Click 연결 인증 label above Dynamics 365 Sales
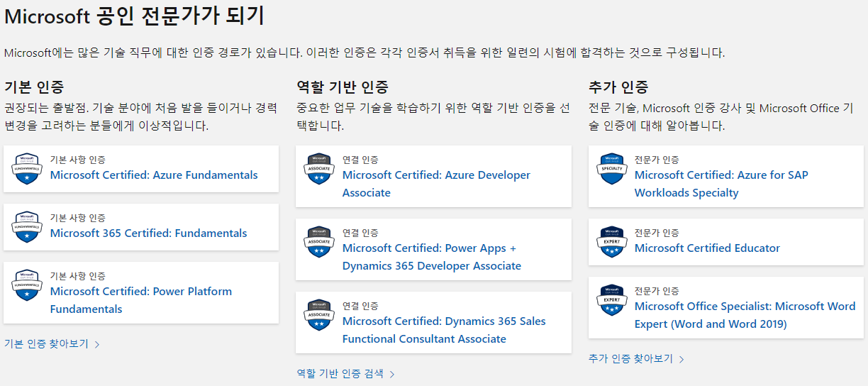This screenshot has height=386, width=868. coord(360,307)
